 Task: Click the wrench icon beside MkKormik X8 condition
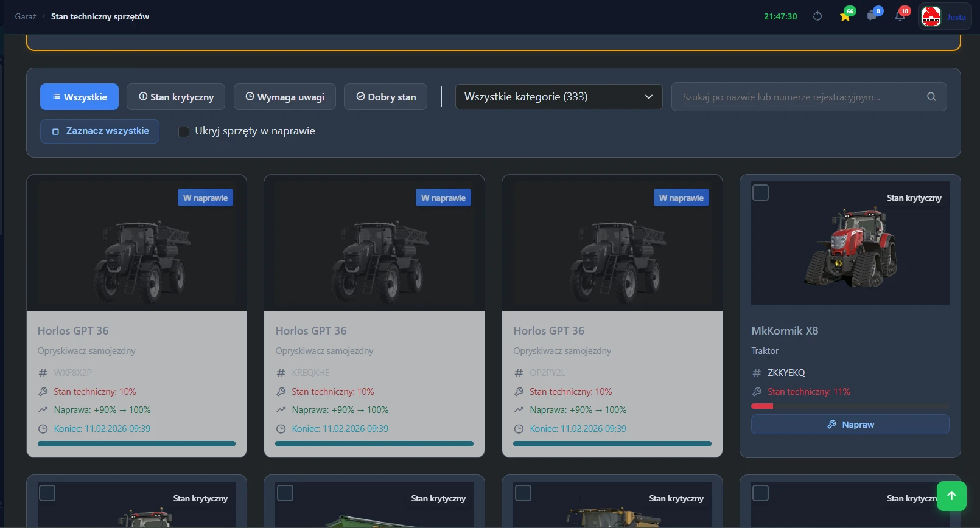pos(757,392)
